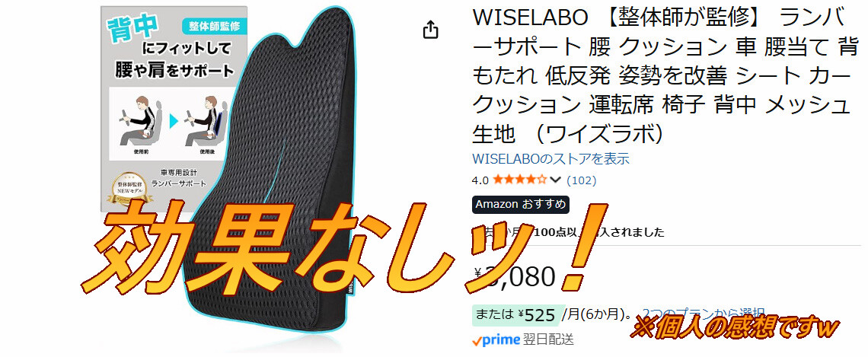Click the product title text WISELABO ランバーサポート

click(661, 76)
